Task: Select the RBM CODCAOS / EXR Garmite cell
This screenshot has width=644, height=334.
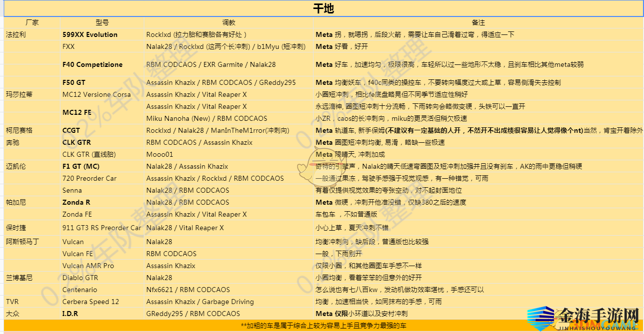Action: point(229,64)
